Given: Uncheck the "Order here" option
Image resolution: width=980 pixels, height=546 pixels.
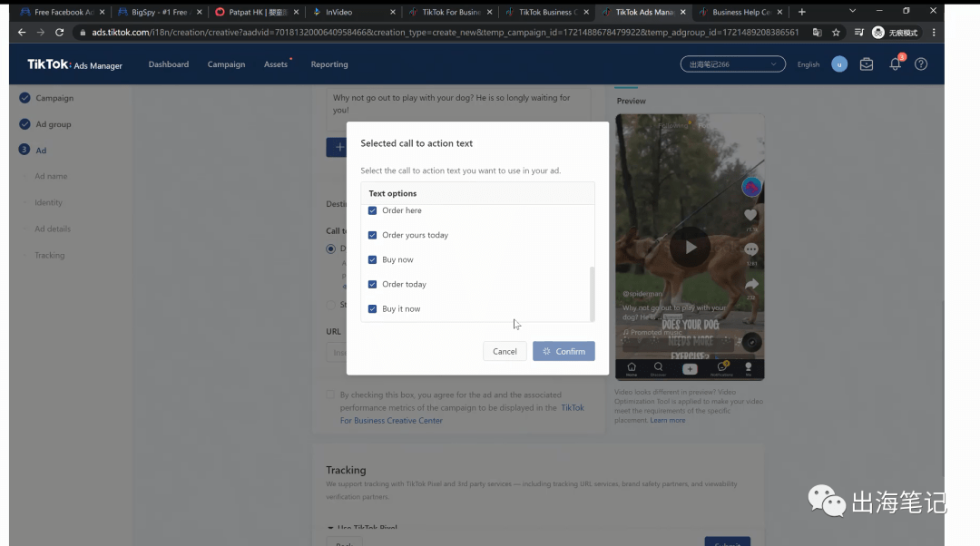Looking at the screenshot, I should (x=373, y=210).
